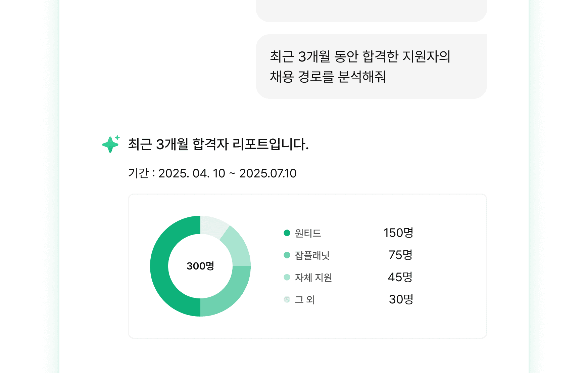
Task: Click the 그 외 legend label
Action: (304, 300)
